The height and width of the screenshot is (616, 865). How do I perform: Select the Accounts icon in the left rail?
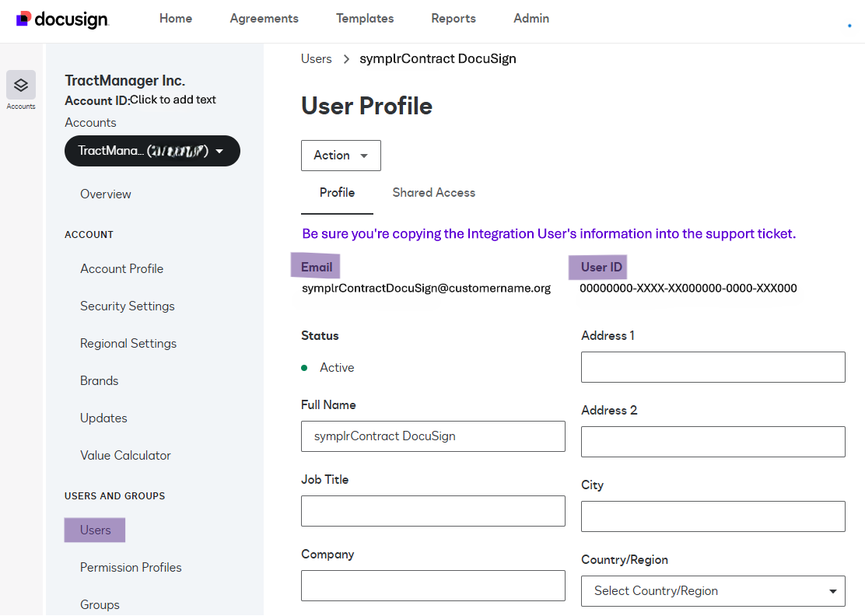21,84
